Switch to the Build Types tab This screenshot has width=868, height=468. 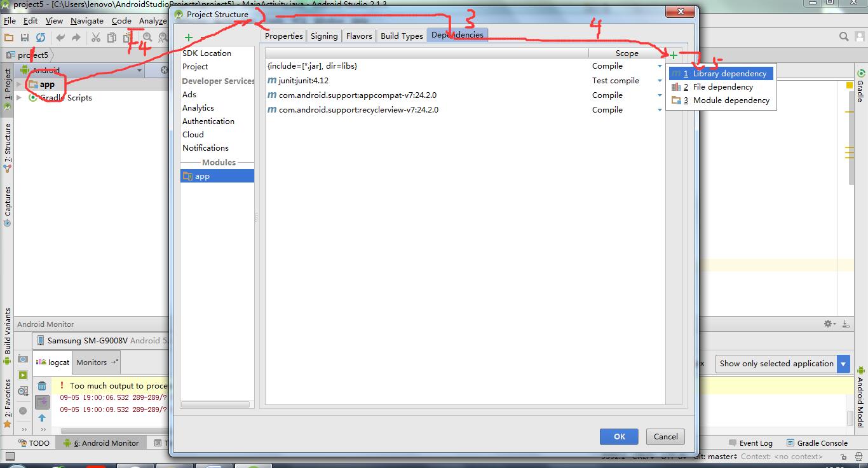point(402,36)
